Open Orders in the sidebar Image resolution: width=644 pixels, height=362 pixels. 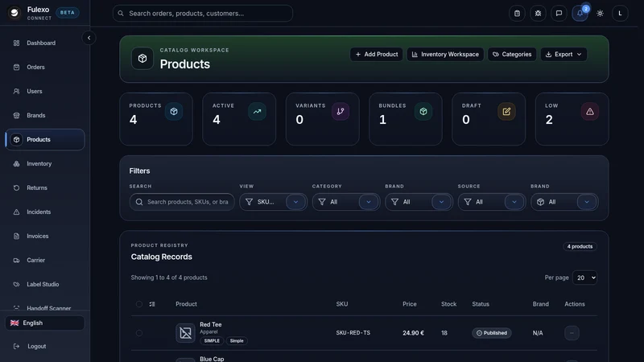45,67
